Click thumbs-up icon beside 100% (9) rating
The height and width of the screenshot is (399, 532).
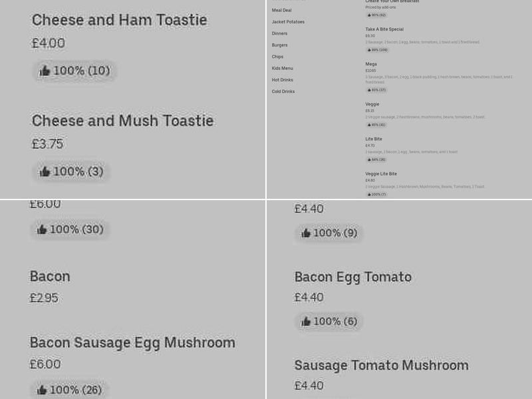[306, 233]
